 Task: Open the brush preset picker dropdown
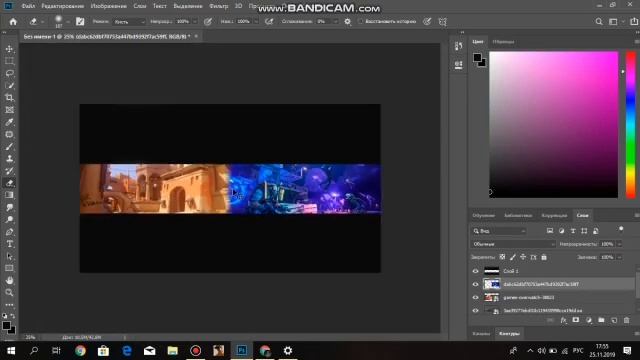(x=68, y=22)
